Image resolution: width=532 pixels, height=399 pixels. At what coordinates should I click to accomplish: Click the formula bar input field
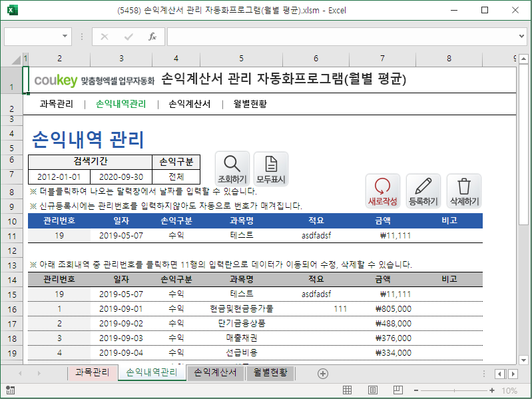[x=342, y=37]
